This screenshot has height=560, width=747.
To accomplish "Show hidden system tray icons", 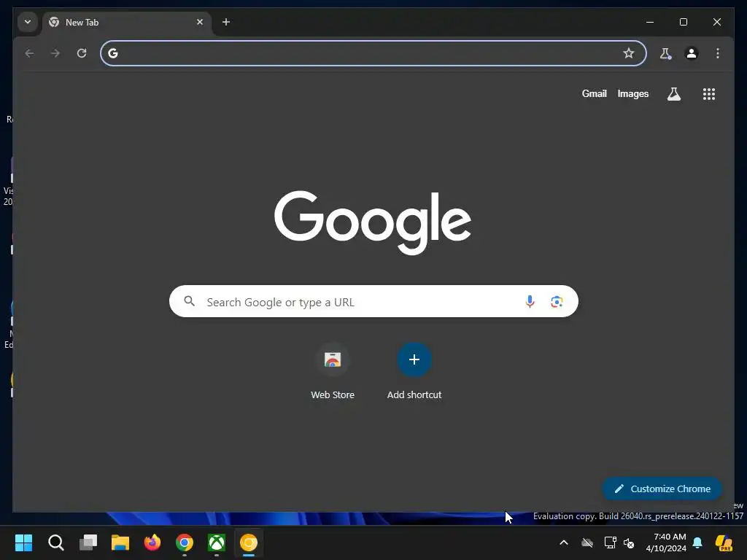I will pyautogui.click(x=564, y=542).
